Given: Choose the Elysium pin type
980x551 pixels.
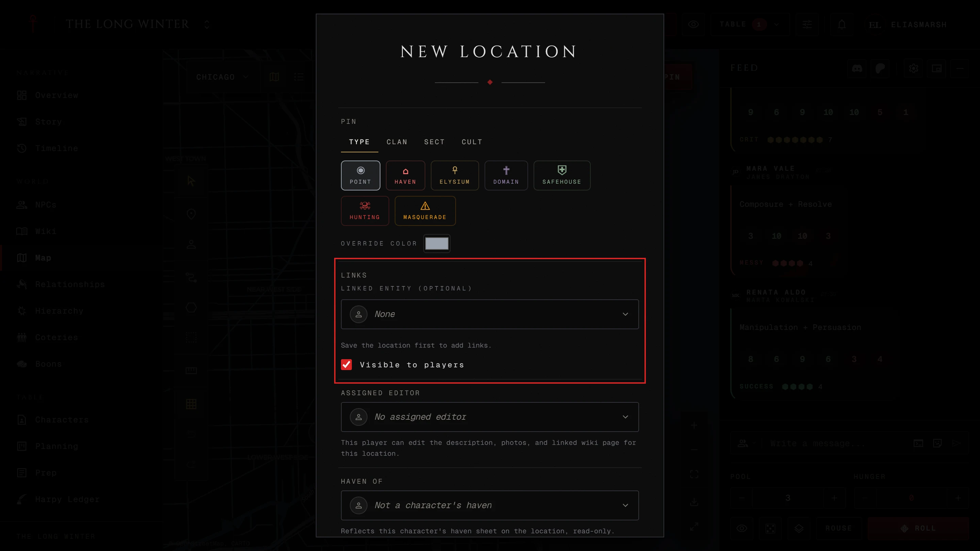Looking at the screenshot, I should [455, 175].
